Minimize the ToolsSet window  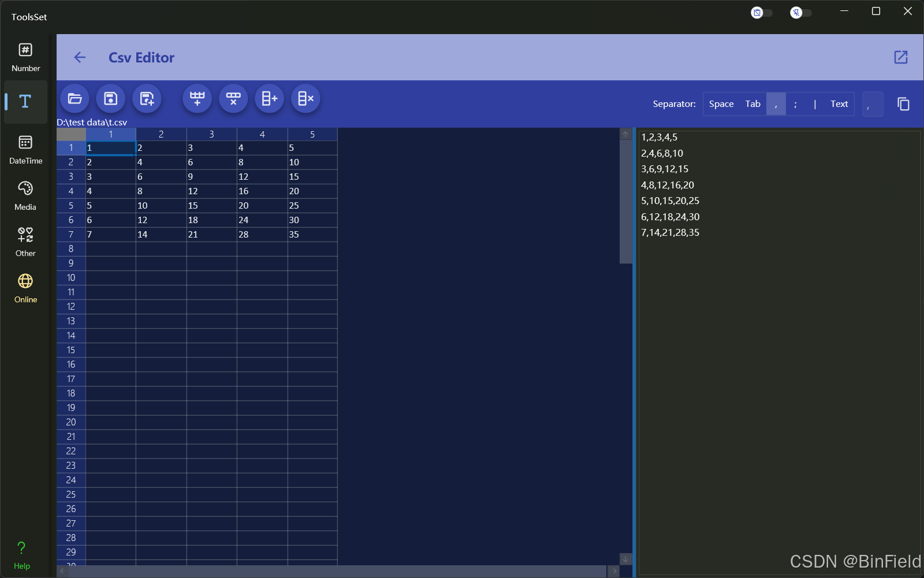click(x=844, y=12)
